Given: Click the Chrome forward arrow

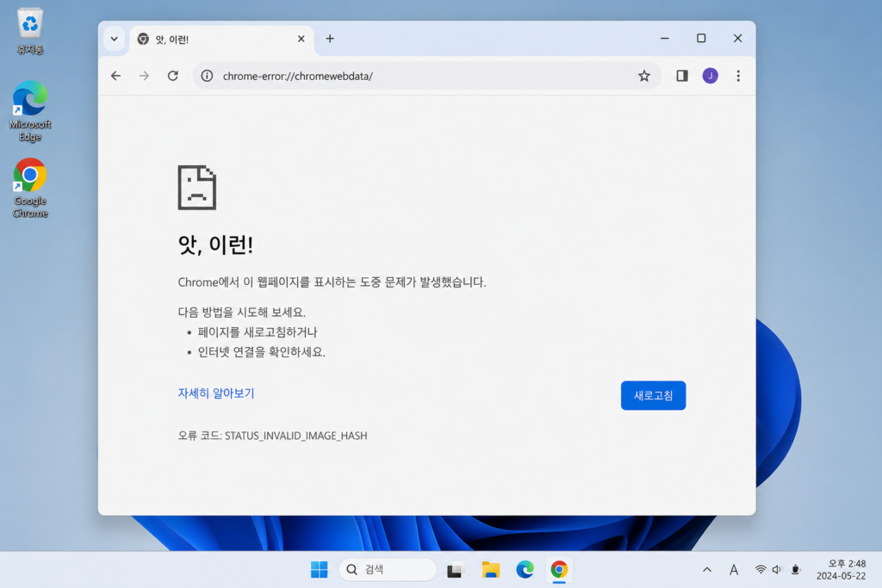Looking at the screenshot, I should pyautogui.click(x=144, y=76).
